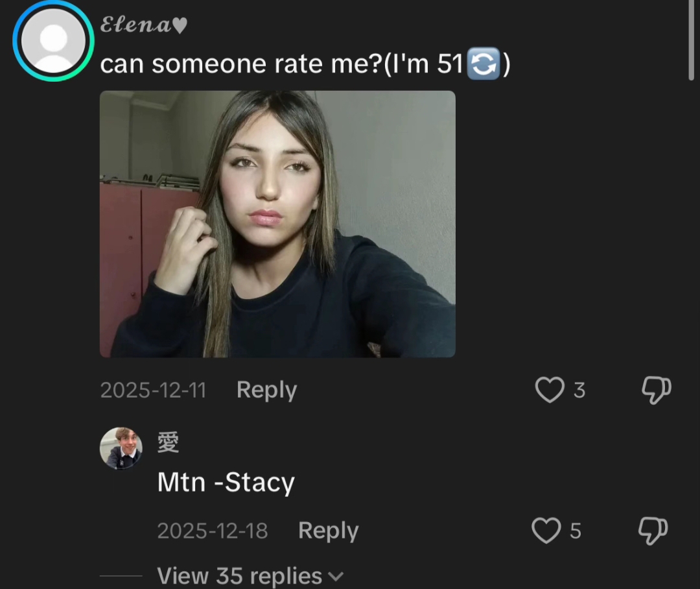This screenshot has width=700, height=589.
Task: Click the 2025-12-18 reply date
Action: pyautogui.click(x=212, y=531)
